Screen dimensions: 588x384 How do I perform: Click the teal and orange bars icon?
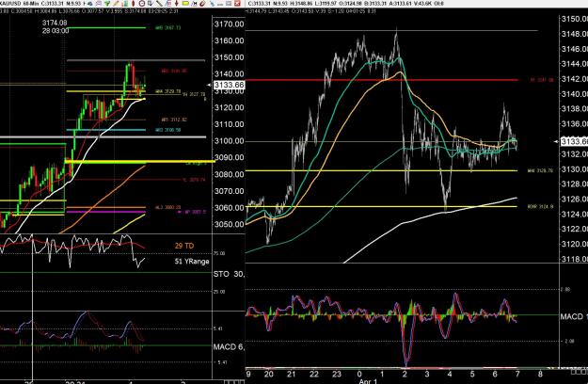(124, 4)
